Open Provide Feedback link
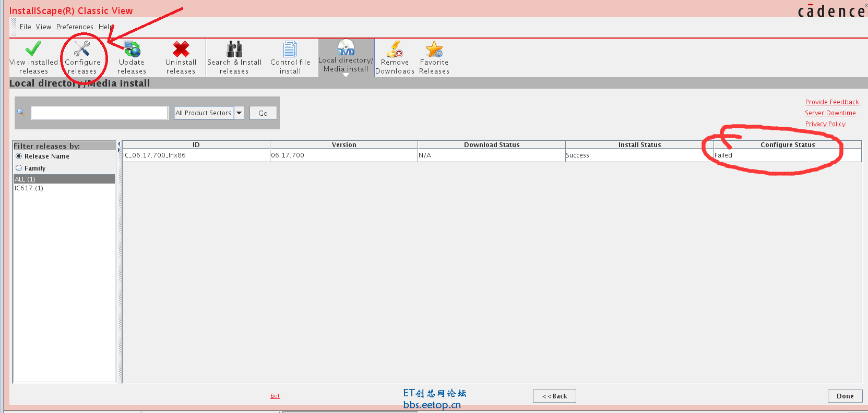The width and height of the screenshot is (868, 413). click(x=832, y=102)
